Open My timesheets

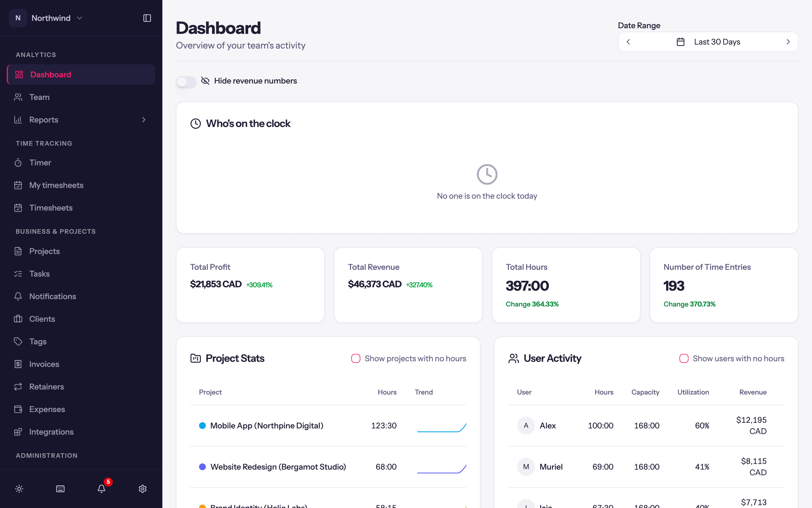[x=81, y=185]
